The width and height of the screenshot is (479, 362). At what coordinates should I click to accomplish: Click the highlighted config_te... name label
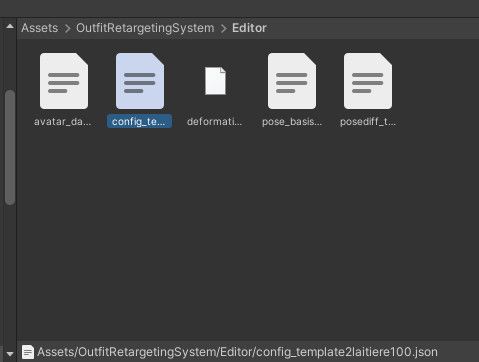(139, 121)
